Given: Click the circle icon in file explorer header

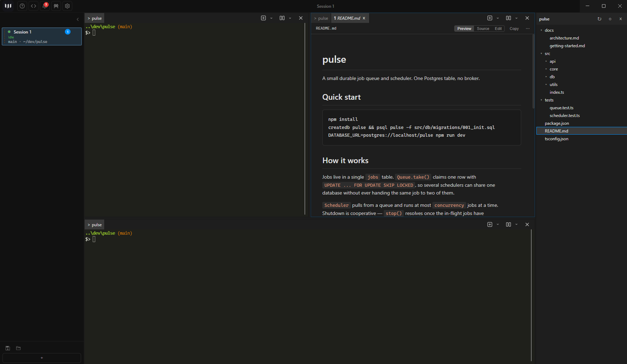Looking at the screenshot, I should 610,19.
